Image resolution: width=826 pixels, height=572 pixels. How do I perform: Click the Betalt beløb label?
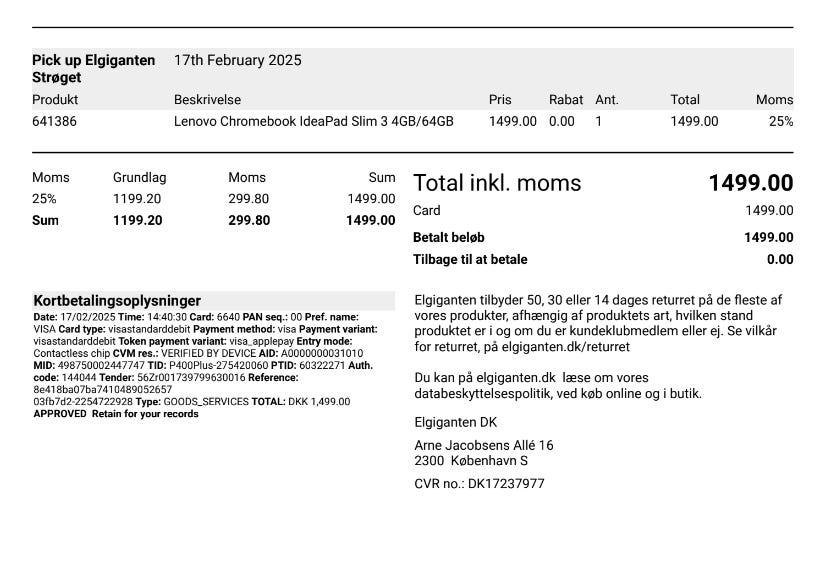pos(448,237)
